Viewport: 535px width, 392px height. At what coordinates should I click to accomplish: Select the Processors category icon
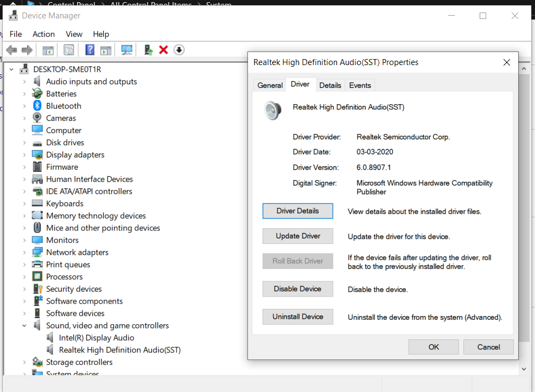click(x=37, y=277)
